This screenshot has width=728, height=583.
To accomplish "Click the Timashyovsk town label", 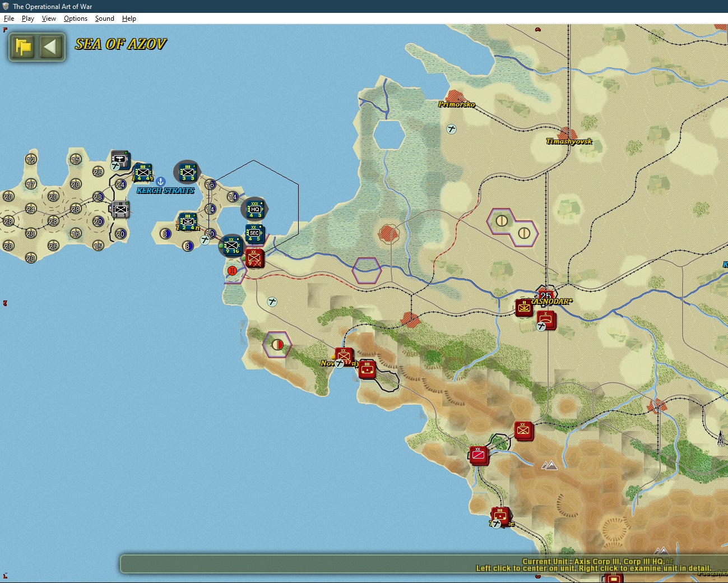I will pos(569,141).
